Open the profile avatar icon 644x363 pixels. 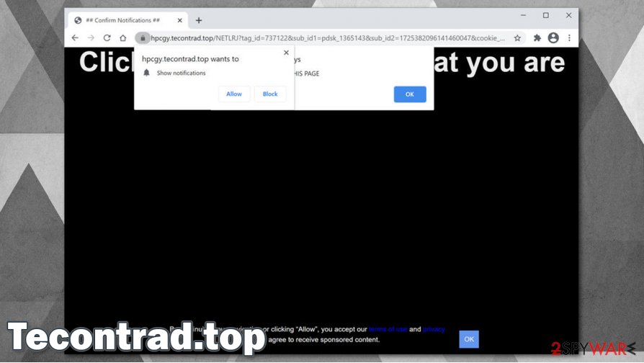tap(553, 37)
